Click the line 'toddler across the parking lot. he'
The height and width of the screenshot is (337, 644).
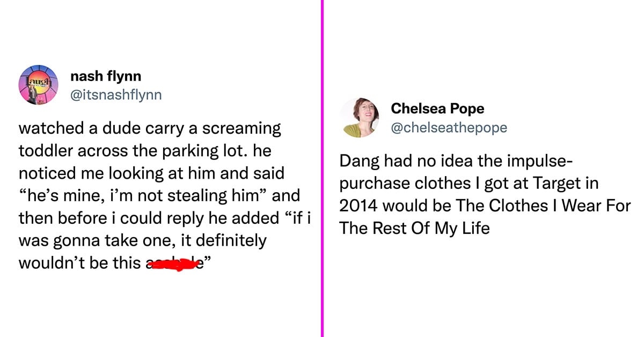(145, 151)
